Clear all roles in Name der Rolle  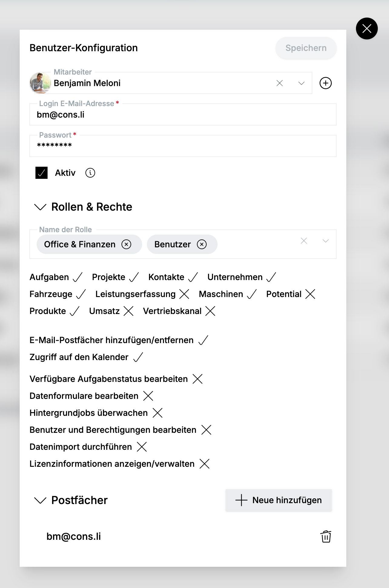point(304,241)
